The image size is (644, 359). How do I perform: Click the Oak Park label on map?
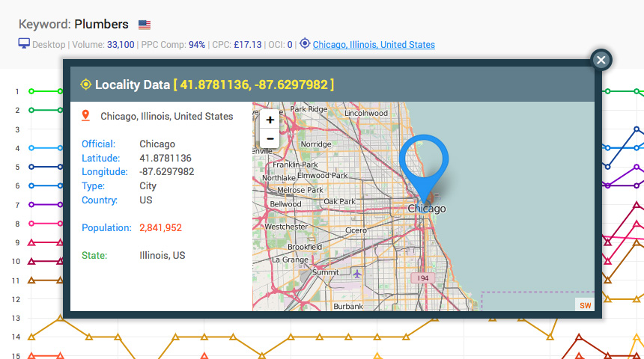tap(339, 201)
